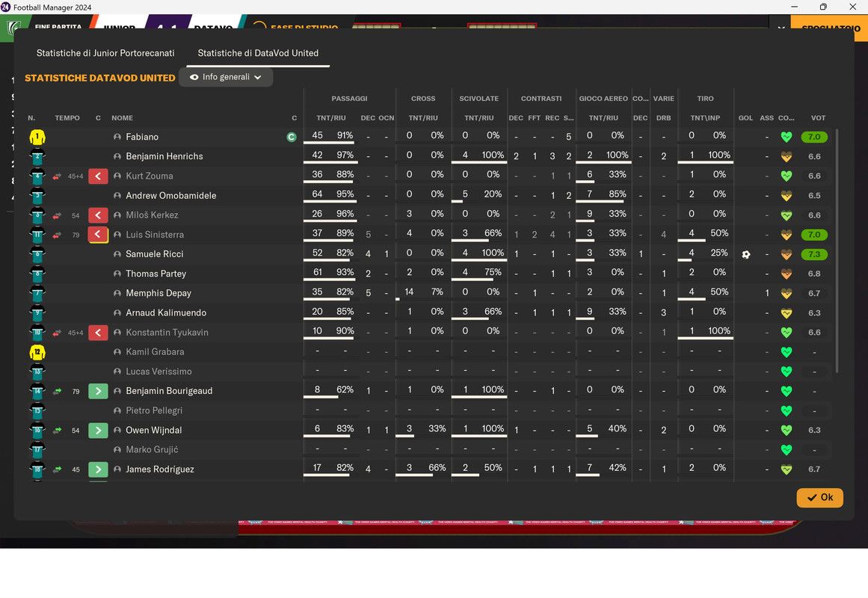Sort by N. shirt number column header
Viewport: 868px width, 598px height.
[31, 118]
